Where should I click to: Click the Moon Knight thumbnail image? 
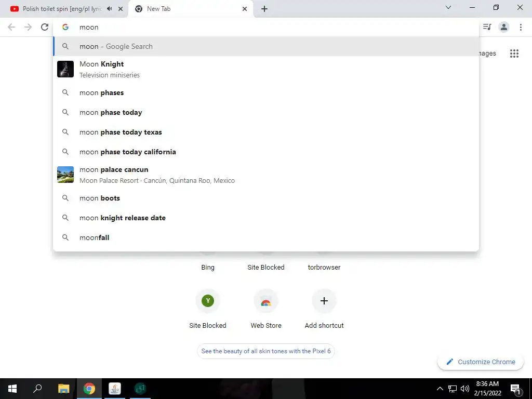[x=65, y=69]
